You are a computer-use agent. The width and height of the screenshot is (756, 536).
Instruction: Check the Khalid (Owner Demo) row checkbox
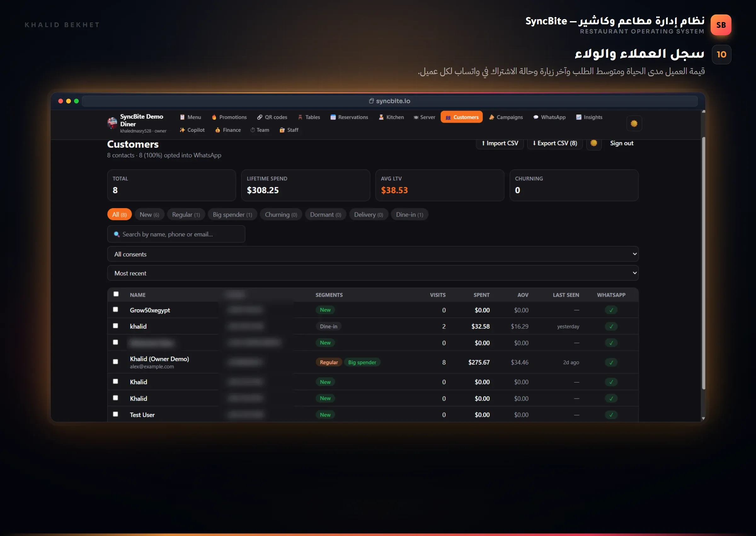pyautogui.click(x=115, y=362)
